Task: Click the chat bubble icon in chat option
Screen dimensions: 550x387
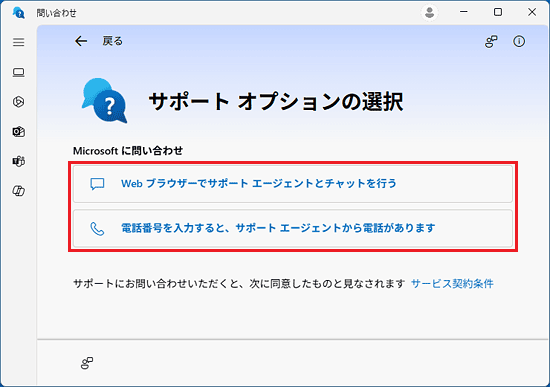Action: [97, 184]
